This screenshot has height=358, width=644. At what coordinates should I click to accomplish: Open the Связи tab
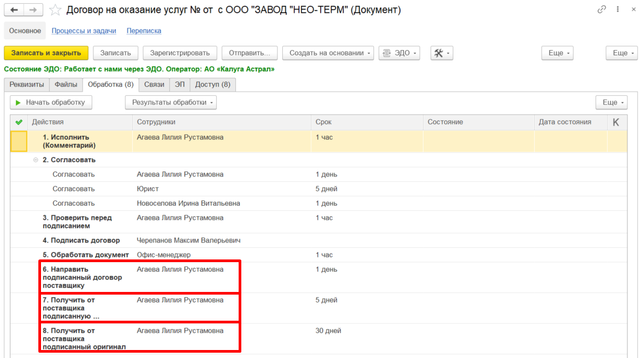[x=154, y=85]
